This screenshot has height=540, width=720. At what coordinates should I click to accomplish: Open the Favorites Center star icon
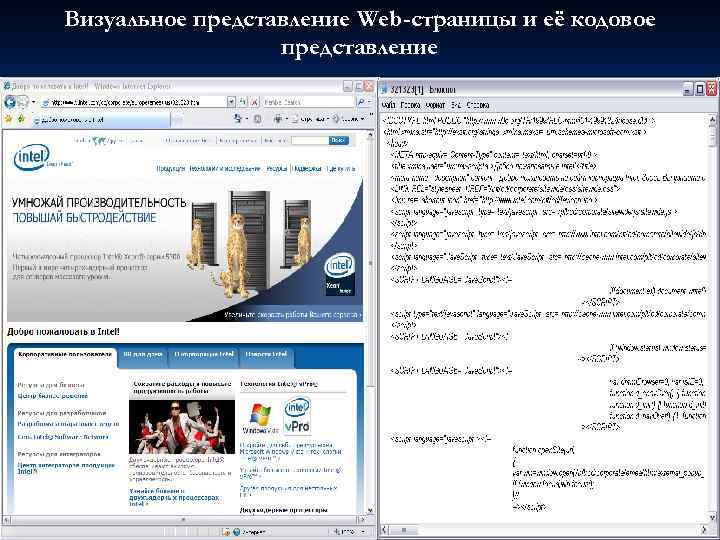(x=8, y=119)
